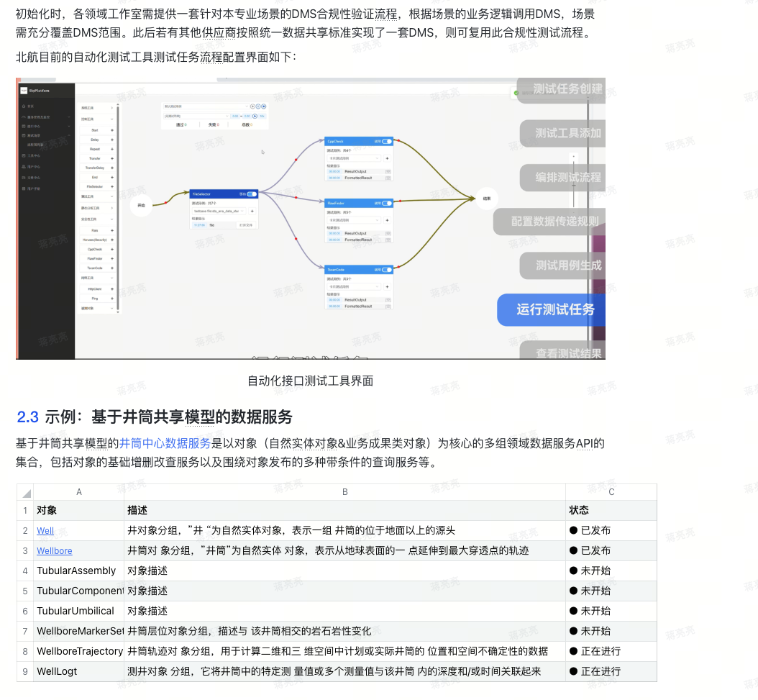The image size is (758, 700).
Task: Open the test case dropdown in FileSelector node
Action: [x=219, y=212]
